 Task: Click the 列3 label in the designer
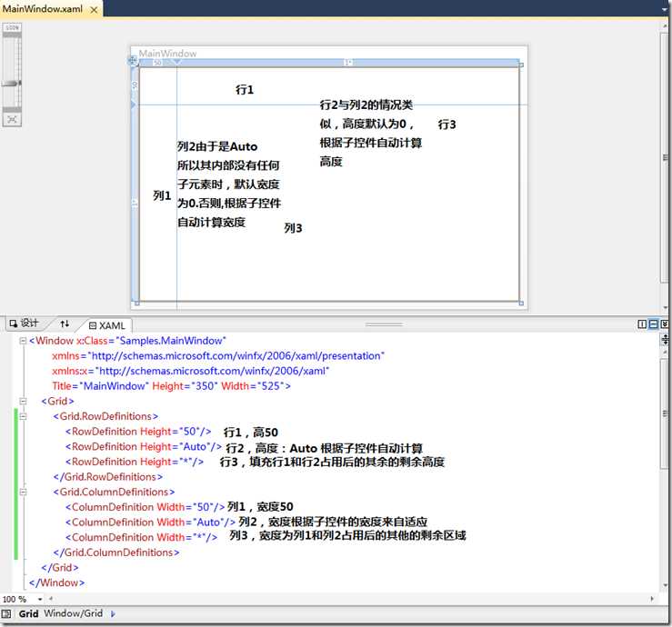[293, 228]
